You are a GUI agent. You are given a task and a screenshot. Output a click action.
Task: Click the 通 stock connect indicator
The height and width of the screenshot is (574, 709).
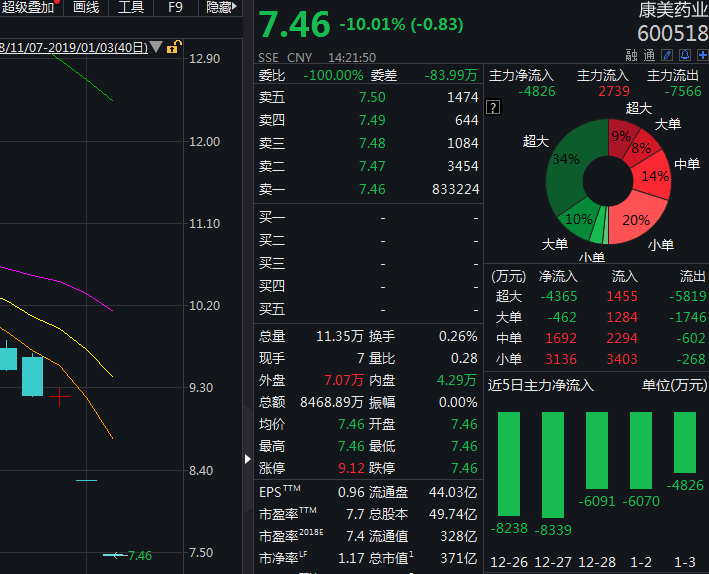[649, 56]
